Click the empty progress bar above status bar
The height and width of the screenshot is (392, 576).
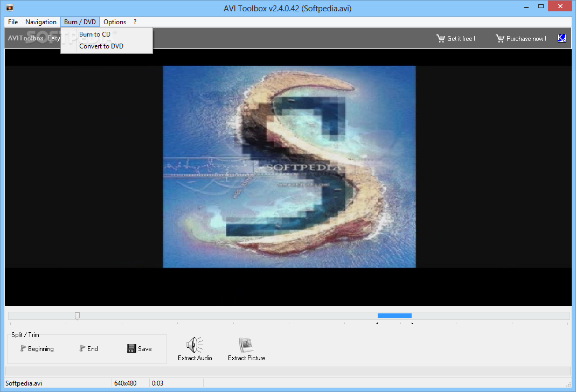point(288,370)
